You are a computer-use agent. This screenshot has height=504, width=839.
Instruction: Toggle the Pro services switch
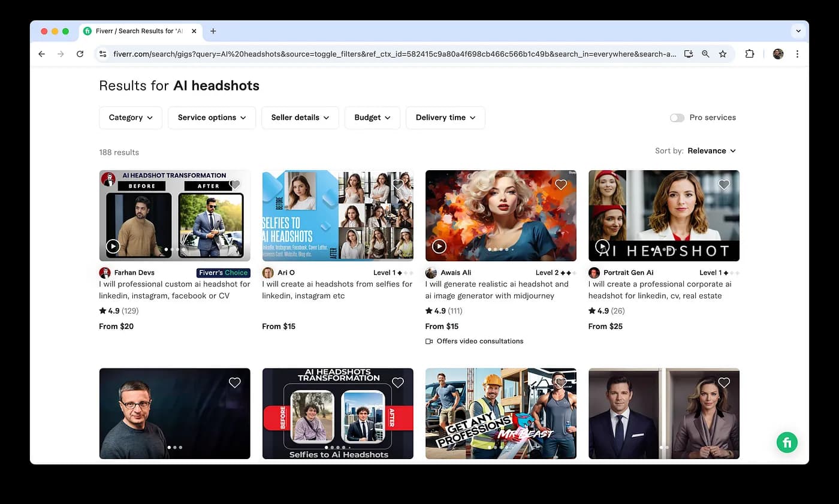(677, 118)
